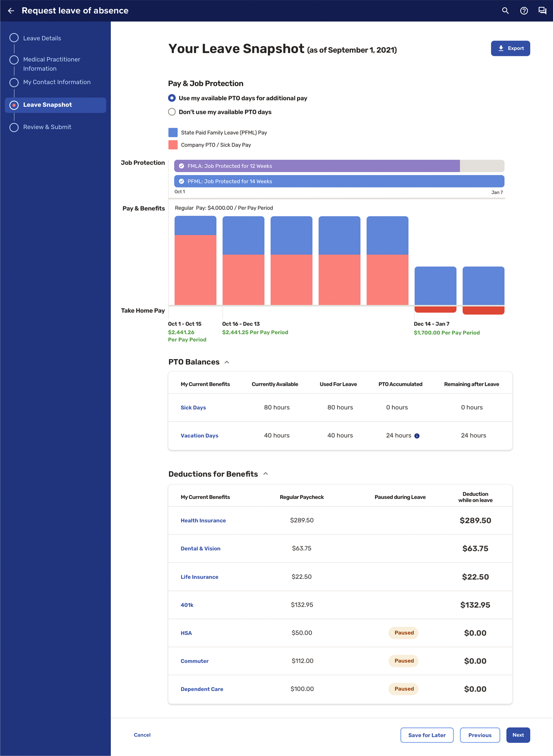553x756 pixels.
Task: Open the Health Insurance benefit link
Action: (203, 521)
